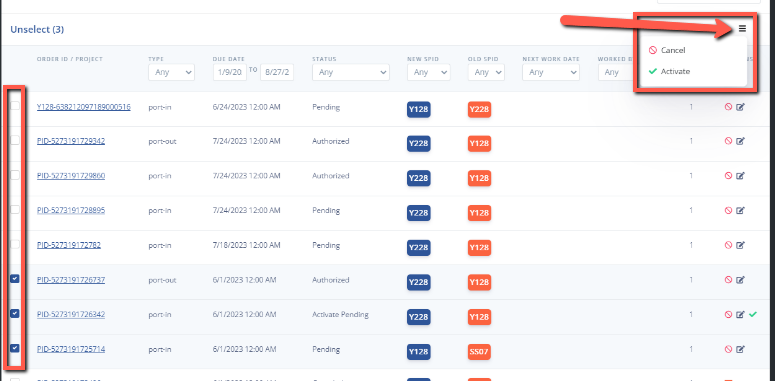Cancel order Y128-638212097189000516 via its row icon
The image size is (775, 381).
tap(728, 106)
